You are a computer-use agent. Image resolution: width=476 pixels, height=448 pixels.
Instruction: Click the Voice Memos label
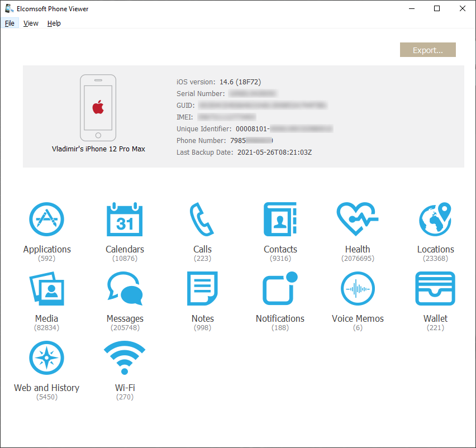tap(358, 318)
